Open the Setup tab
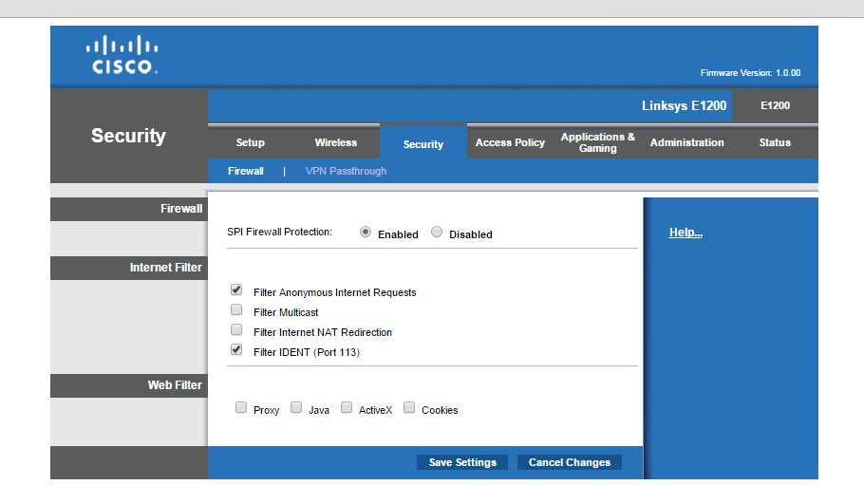Image resolution: width=864 pixels, height=504 pixels. [250, 142]
